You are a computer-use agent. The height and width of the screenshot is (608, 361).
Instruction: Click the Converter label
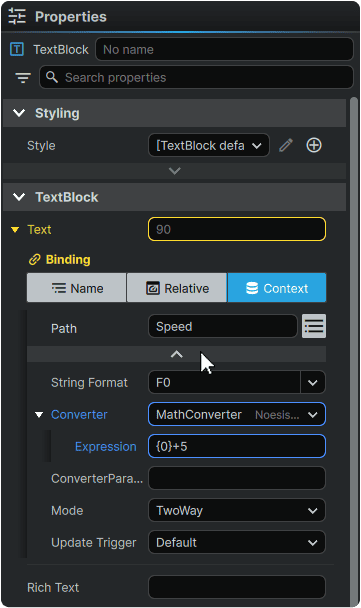(79, 415)
